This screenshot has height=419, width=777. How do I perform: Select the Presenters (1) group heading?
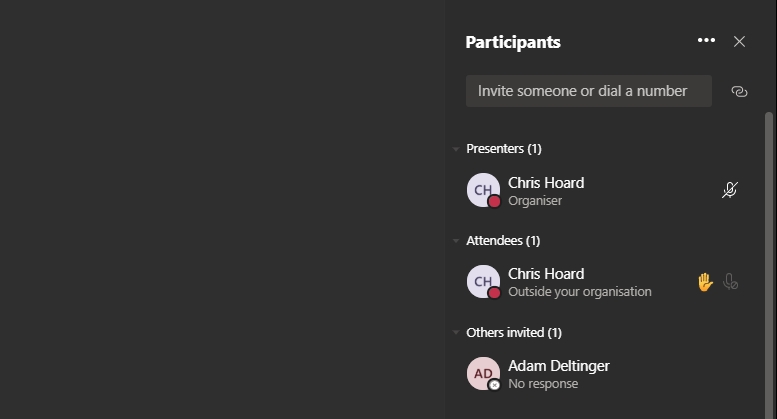(504, 149)
